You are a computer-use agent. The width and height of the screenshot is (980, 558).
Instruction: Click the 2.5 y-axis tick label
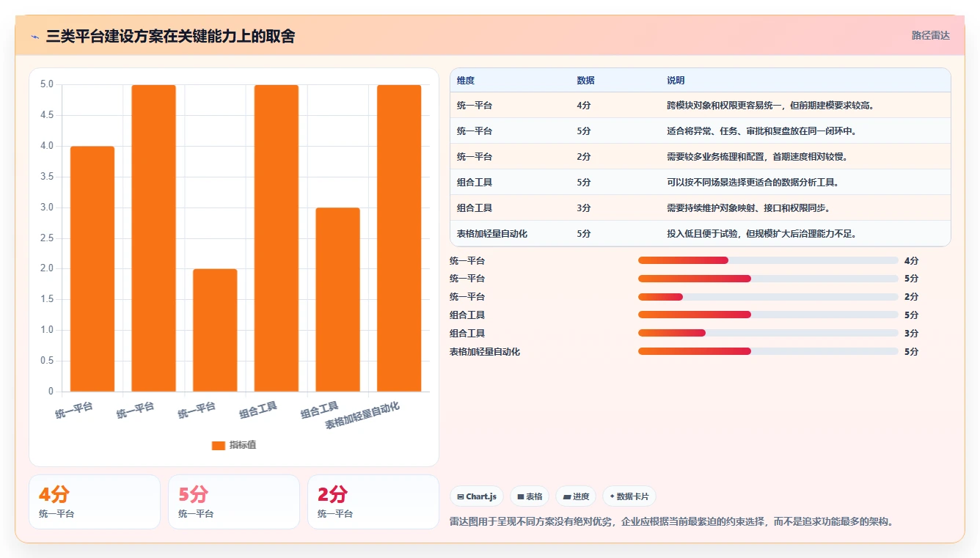(x=47, y=238)
